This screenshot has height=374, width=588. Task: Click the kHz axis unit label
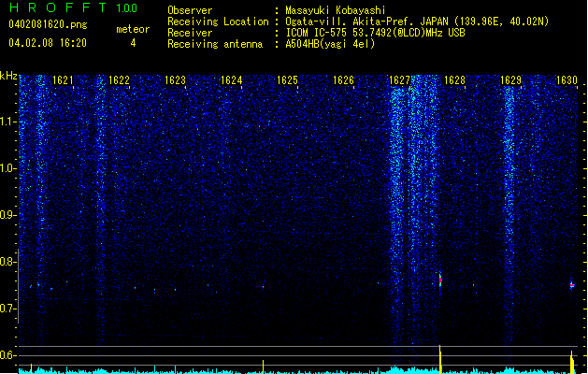tap(8, 77)
